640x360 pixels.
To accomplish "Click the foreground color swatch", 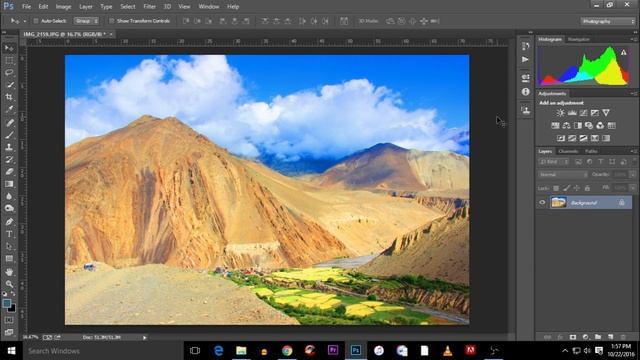I will [7, 303].
